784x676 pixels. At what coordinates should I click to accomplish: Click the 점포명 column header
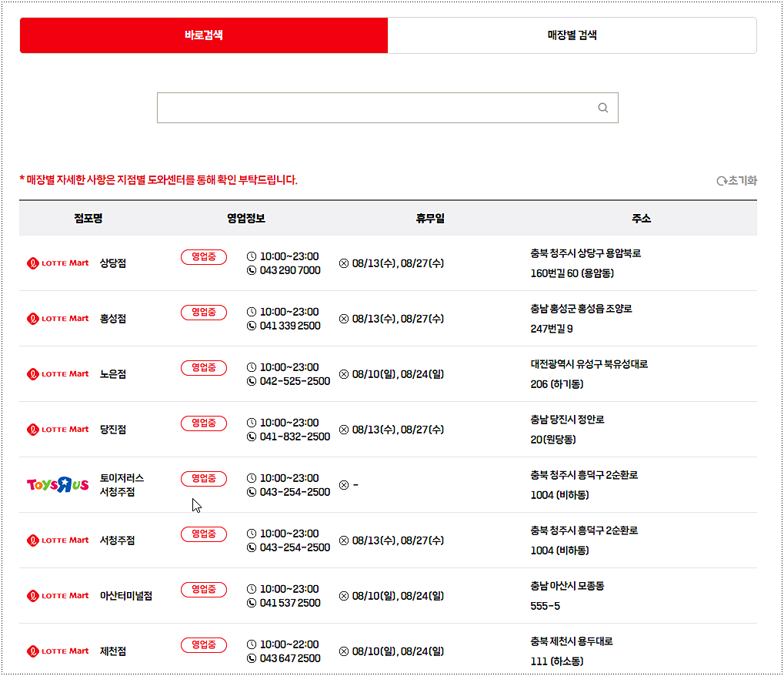pos(88,219)
